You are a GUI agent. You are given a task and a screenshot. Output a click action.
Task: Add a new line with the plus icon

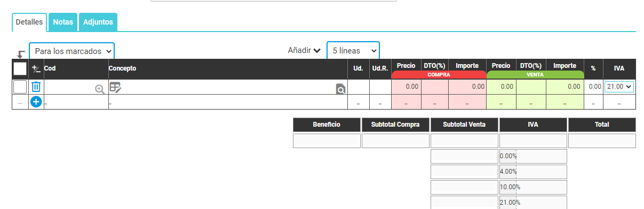coord(36,102)
